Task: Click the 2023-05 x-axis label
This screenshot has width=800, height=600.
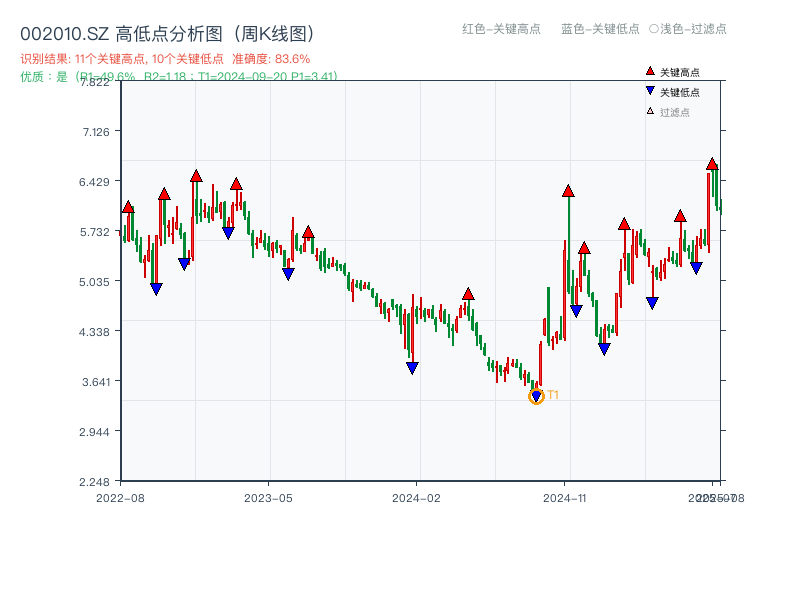Action: [x=268, y=498]
